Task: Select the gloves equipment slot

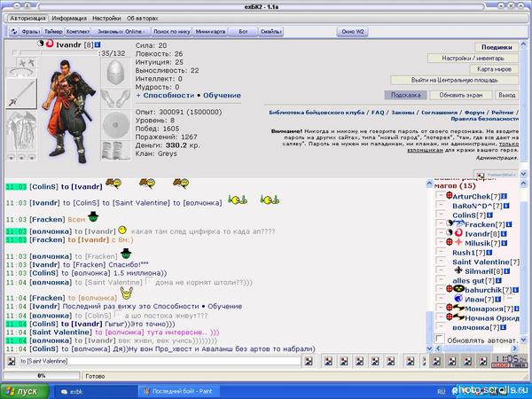Action: [x=115, y=98]
